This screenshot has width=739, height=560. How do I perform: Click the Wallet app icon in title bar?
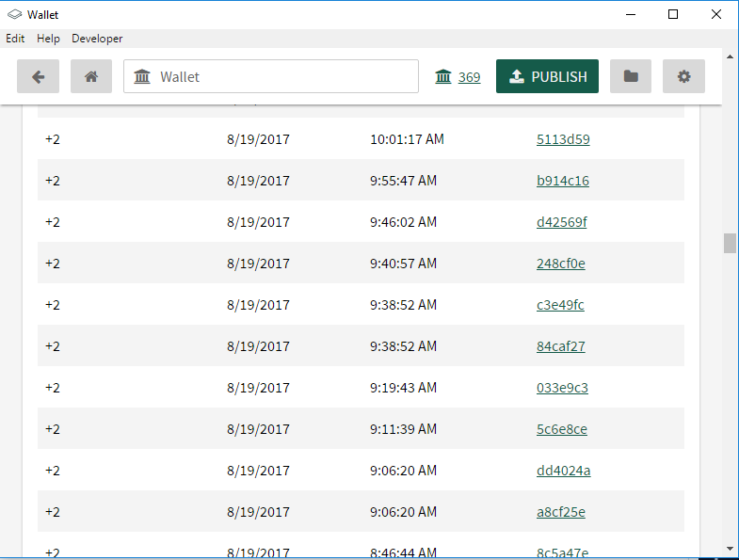(x=14, y=14)
